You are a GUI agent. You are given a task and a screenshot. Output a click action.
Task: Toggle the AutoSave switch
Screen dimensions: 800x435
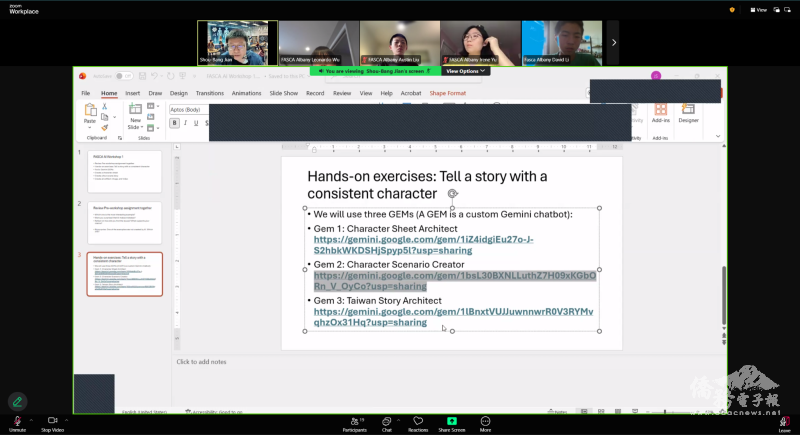(x=124, y=75)
